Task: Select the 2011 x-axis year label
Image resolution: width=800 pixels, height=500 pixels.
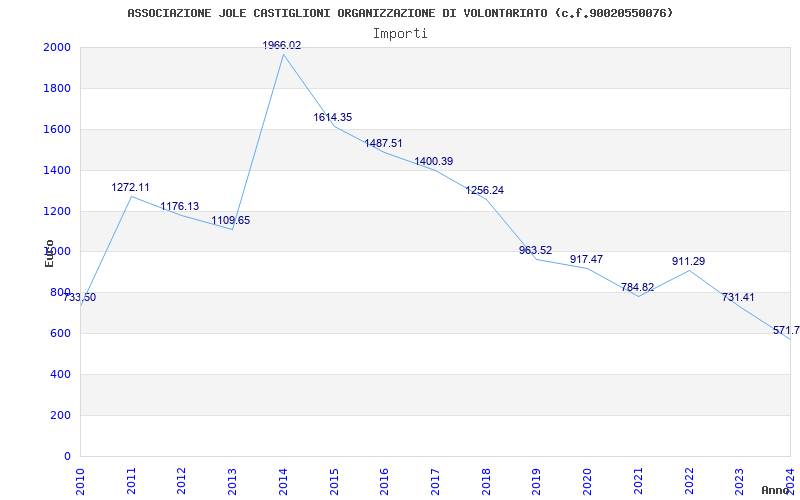Action: pyautogui.click(x=131, y=481)
